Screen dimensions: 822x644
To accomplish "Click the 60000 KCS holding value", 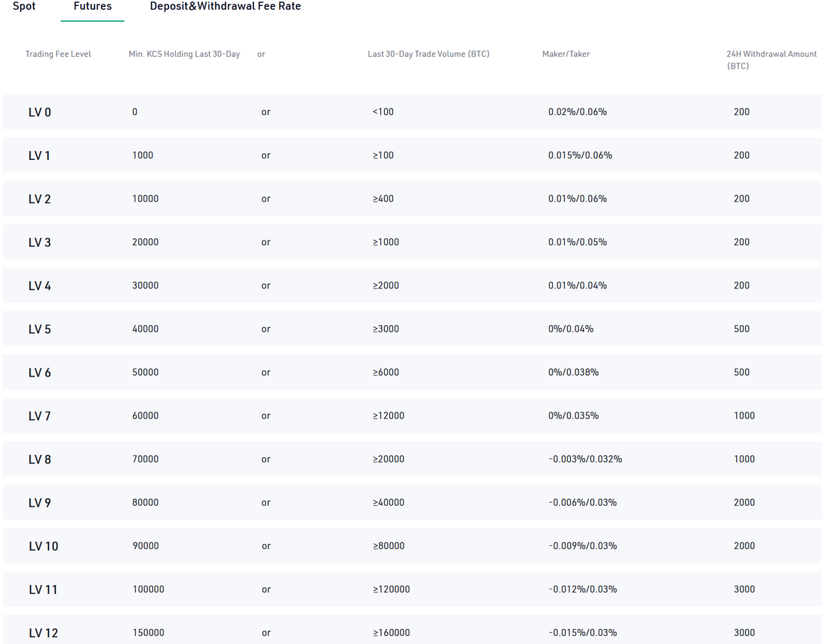I will [x=145, y=415].
